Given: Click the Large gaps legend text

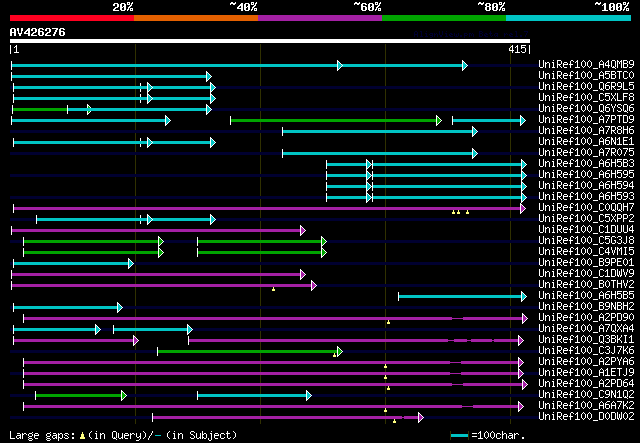Looking at the screenshot, I should [42, 435].
